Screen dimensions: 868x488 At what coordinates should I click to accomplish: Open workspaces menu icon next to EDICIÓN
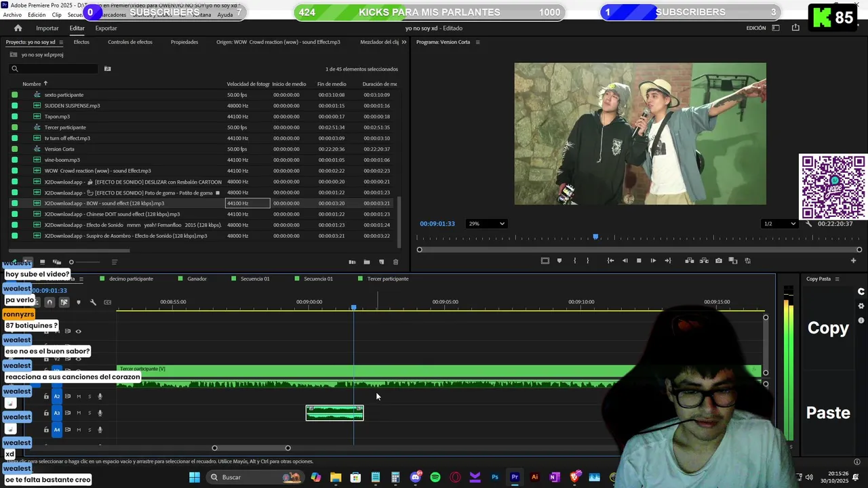click(776, 28)
